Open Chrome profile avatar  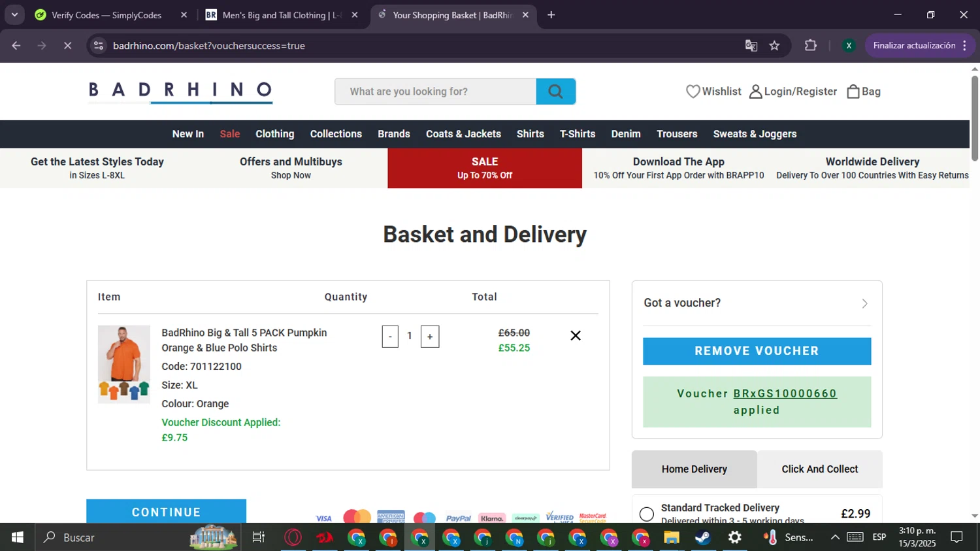[x=849, y=46]
